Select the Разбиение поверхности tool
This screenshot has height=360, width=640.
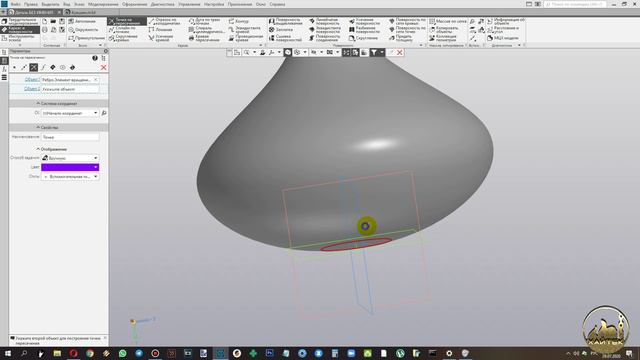pyautogui.click(x=364, y=29)
